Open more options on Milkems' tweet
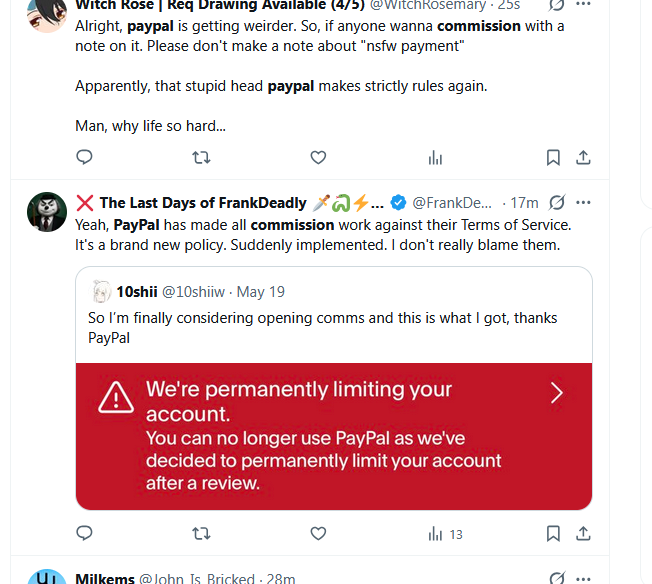The image size is (652, 584). point(583,579)
